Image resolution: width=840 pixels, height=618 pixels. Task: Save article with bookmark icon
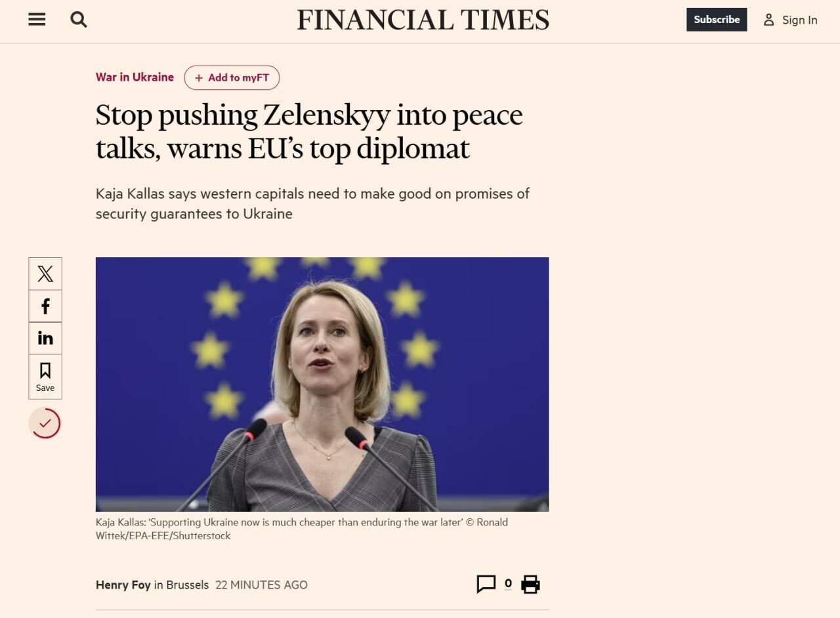[x=45, y=377]
